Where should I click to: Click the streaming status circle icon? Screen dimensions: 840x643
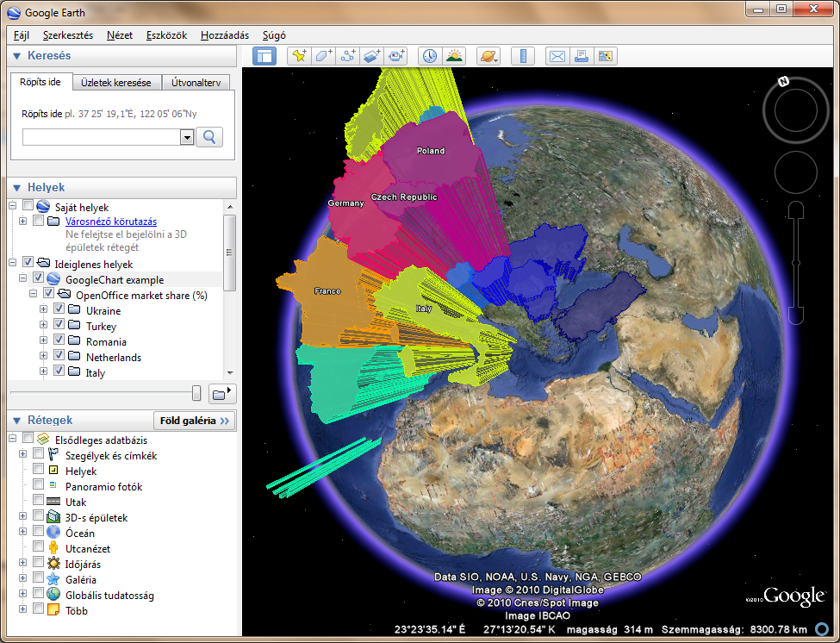tap(821, 629)
